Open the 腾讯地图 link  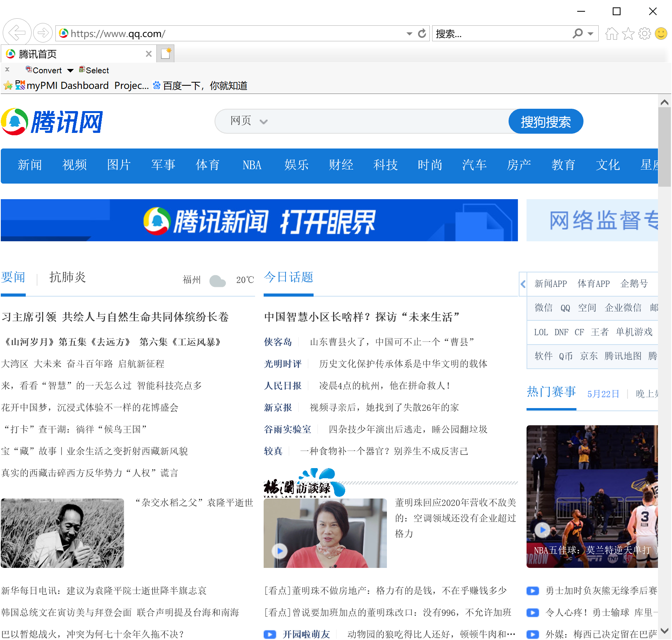point(623,356)
